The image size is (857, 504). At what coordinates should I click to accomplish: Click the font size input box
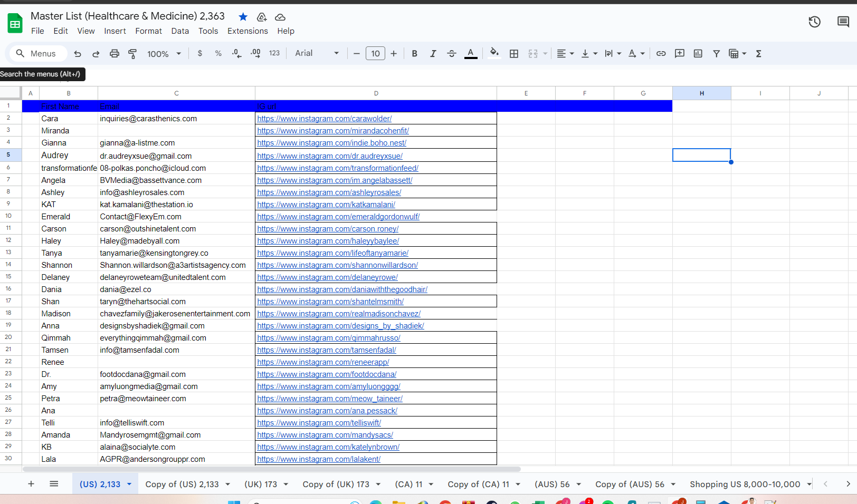pyautogui.click(x=375, y=53)
